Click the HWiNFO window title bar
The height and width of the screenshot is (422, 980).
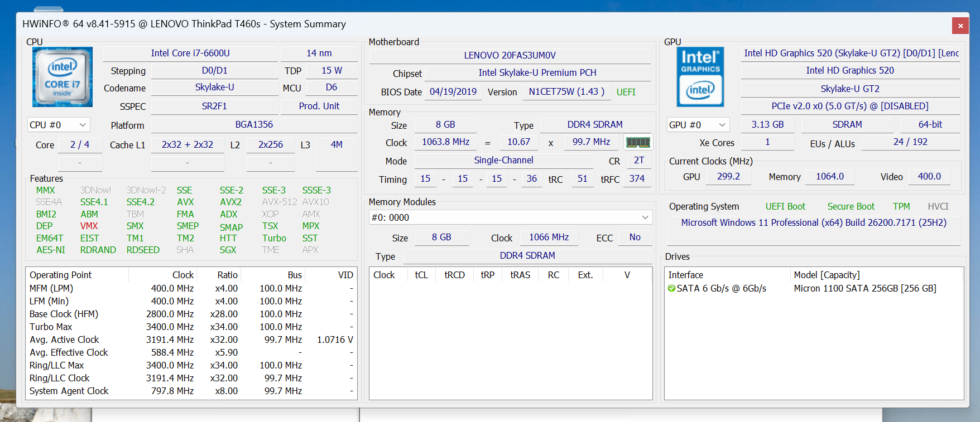point(486,24)
